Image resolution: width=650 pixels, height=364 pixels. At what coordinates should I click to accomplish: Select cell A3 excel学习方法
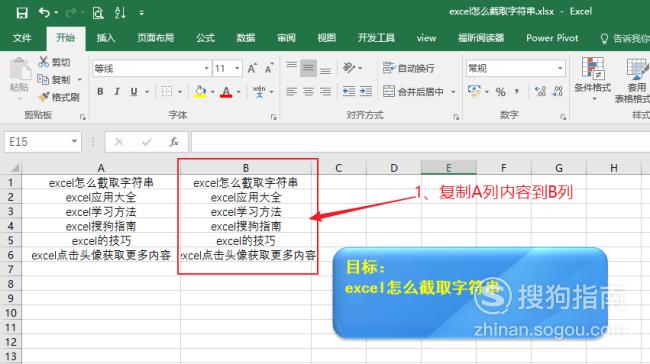[x=101, y=212]
